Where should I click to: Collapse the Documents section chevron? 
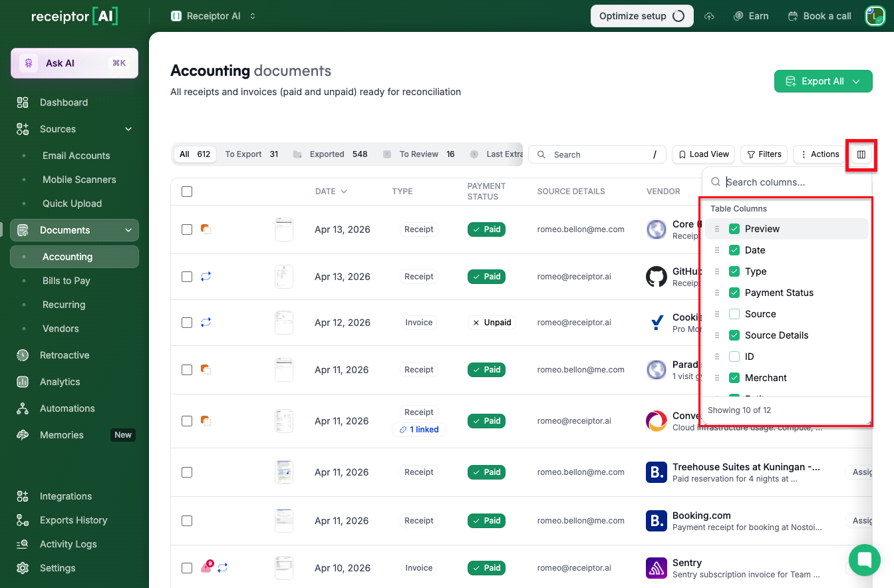(x=128, y=230)
